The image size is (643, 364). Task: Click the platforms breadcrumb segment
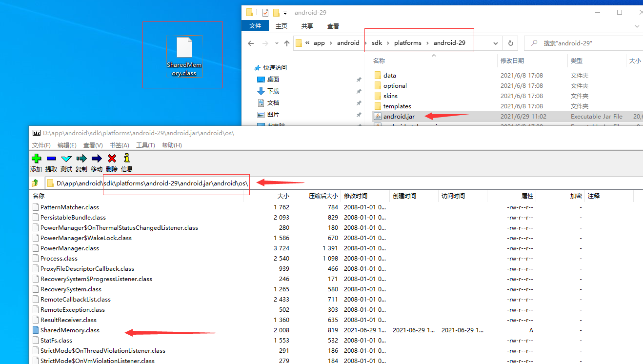click(x=407, y=43)
